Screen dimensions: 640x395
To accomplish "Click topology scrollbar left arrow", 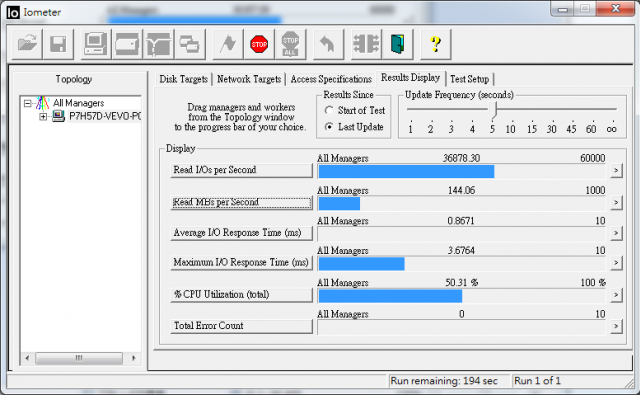I will pos(27,358).
